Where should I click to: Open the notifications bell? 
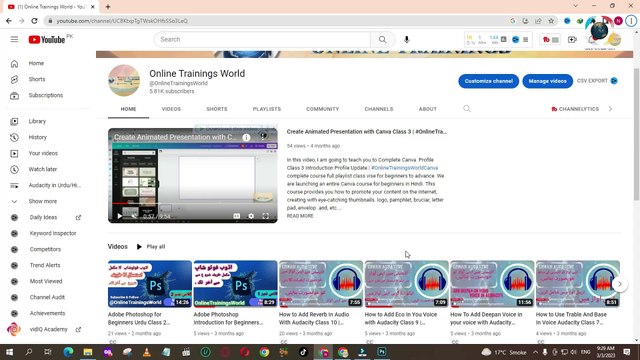pyautogui.click(x=592, y=40)
